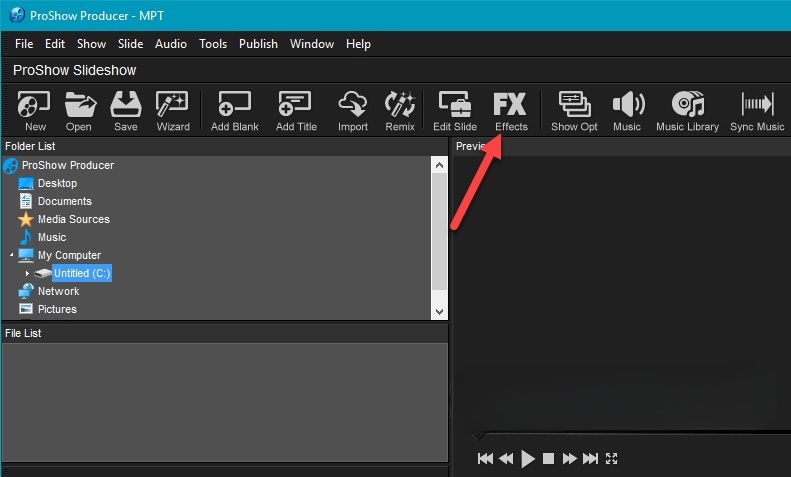Select the Pictures folder in tree
Screen dimensions: 791x477
point(57,309)
